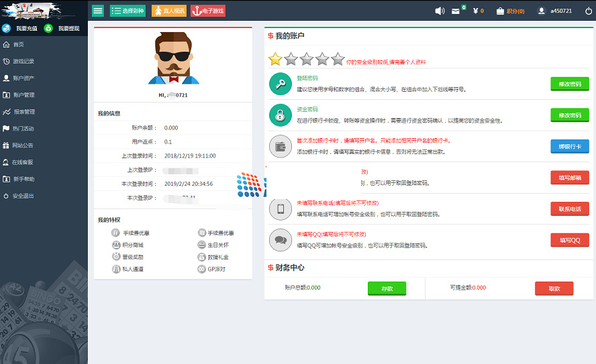Go to 热门活动 in the sidebar

(23, 129)
